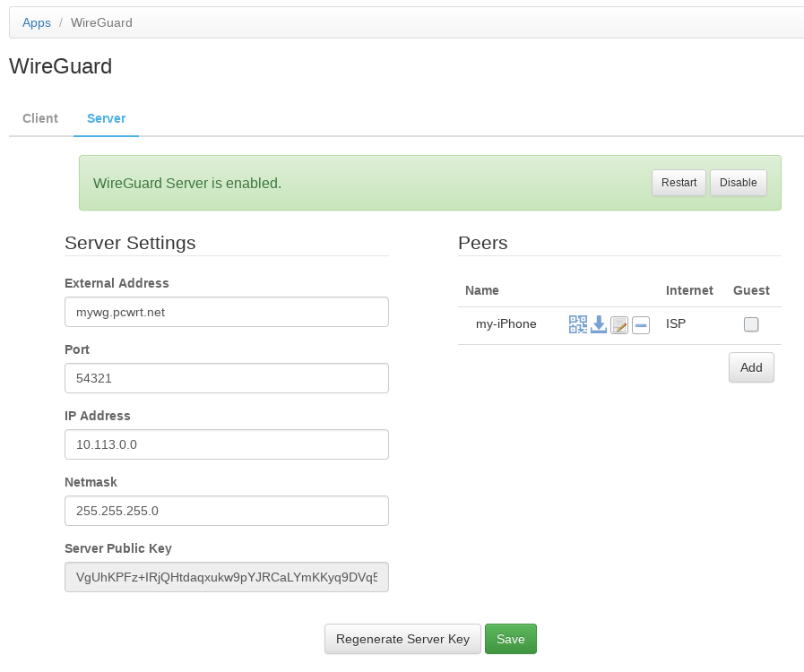Click into the IP Address field

click(x=226, y=444)
